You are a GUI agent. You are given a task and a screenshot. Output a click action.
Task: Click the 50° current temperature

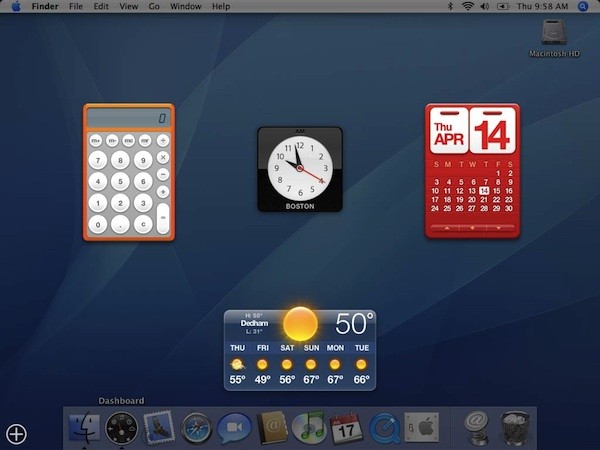(x=354, y=324)
